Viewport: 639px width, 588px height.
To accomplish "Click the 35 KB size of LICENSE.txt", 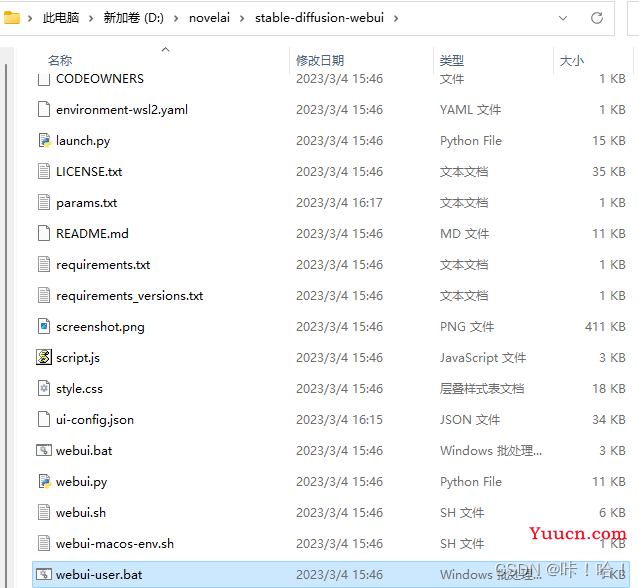I will pyautogui.click(x=609, y=172).
